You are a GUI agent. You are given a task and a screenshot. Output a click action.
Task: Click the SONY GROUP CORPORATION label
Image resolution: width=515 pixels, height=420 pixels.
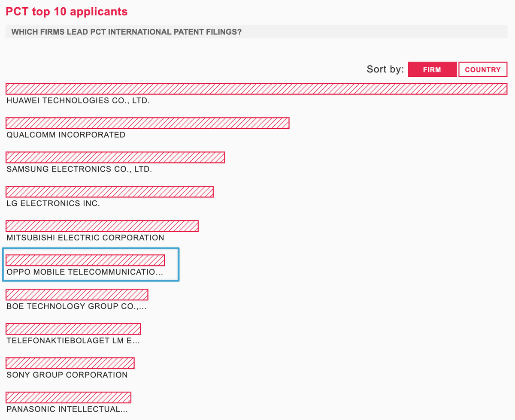pos(67,375)
